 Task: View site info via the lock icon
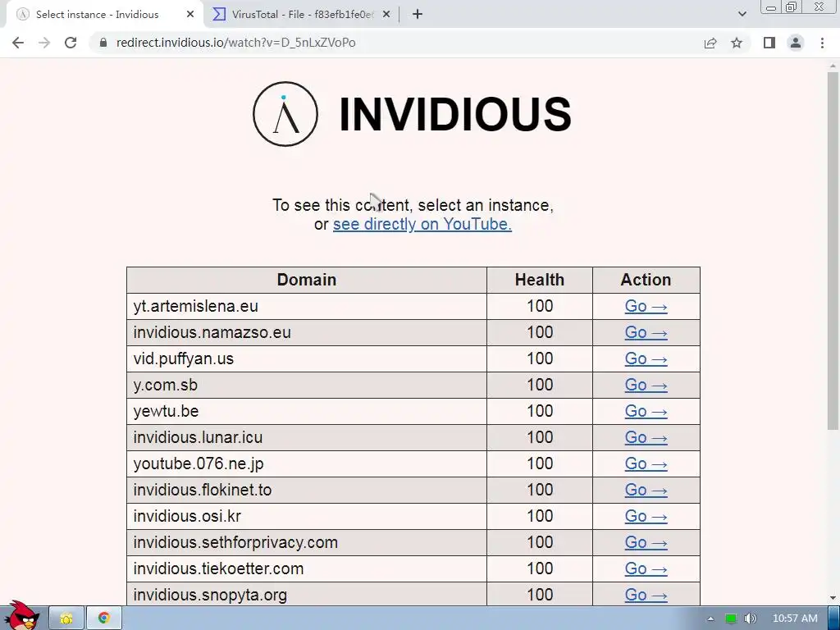point(103,43)
